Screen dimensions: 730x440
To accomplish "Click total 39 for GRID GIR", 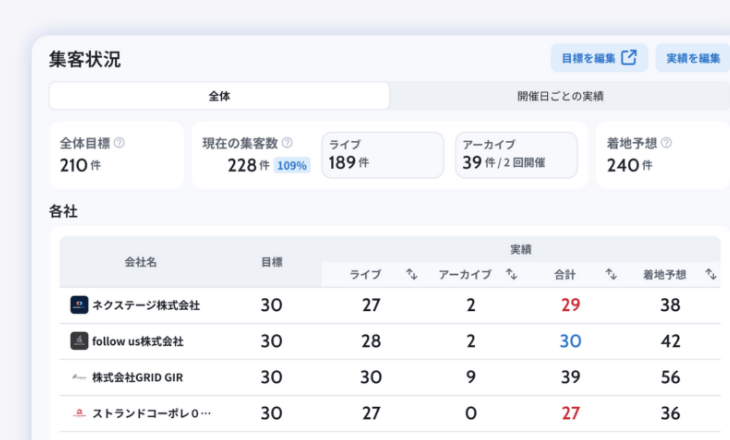I will pyautogui.click(x=570, y=377).
